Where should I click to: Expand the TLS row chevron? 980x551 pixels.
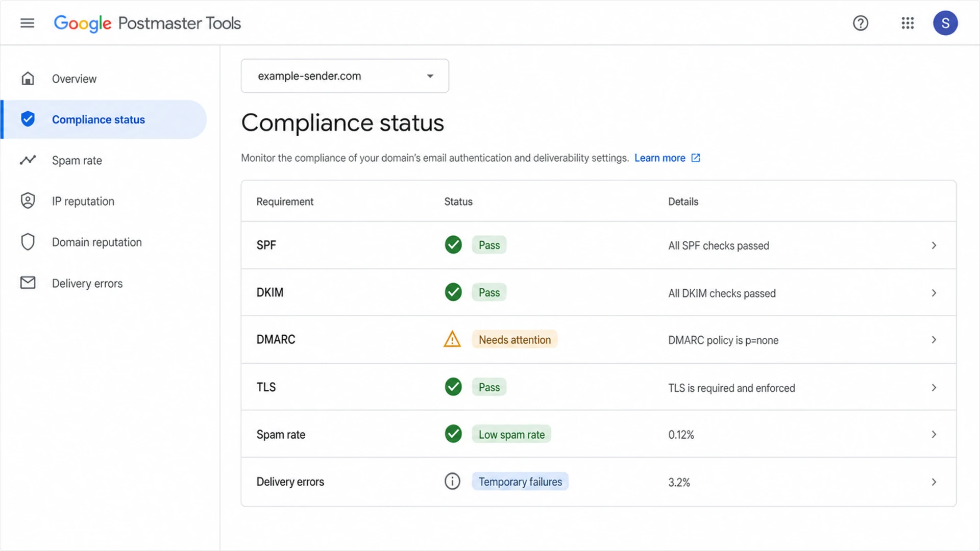[x=934, y=388]
